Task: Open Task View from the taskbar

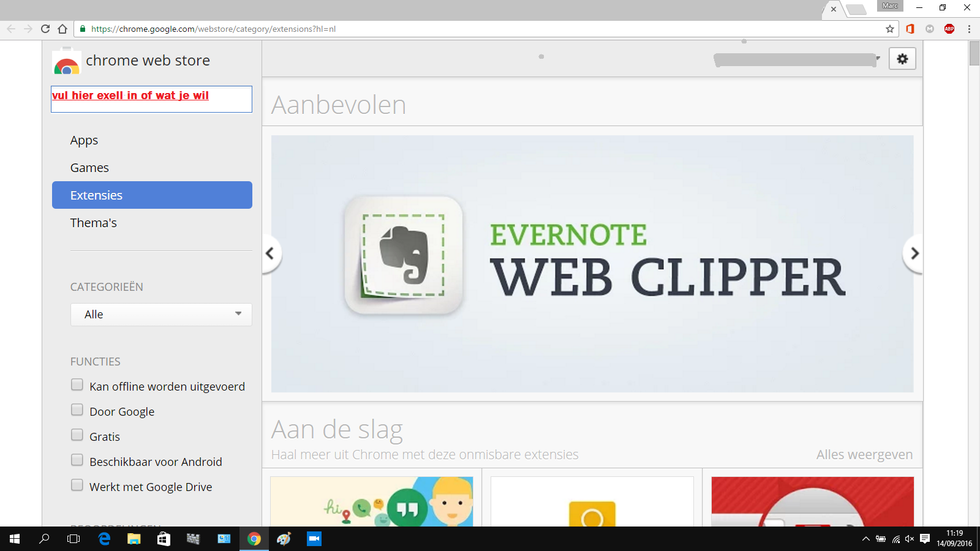Action: coord(73,539)
